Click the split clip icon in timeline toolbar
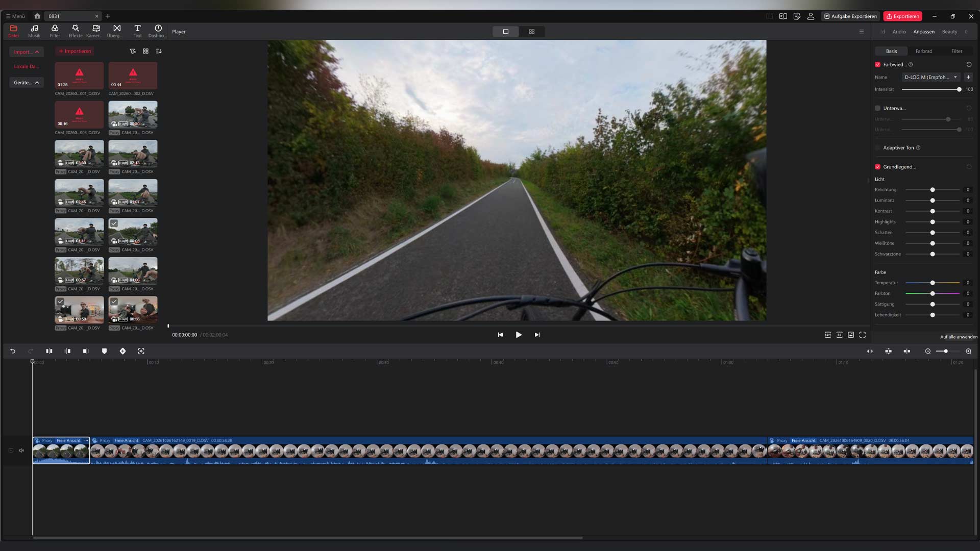The image size is (980, 551). click(x=49, y=351)
